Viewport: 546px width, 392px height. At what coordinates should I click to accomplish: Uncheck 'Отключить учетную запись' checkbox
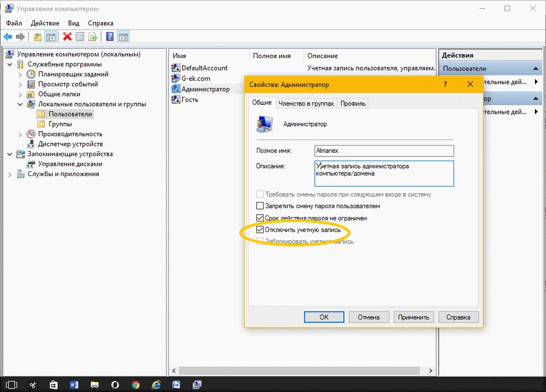tap(260, 230)
